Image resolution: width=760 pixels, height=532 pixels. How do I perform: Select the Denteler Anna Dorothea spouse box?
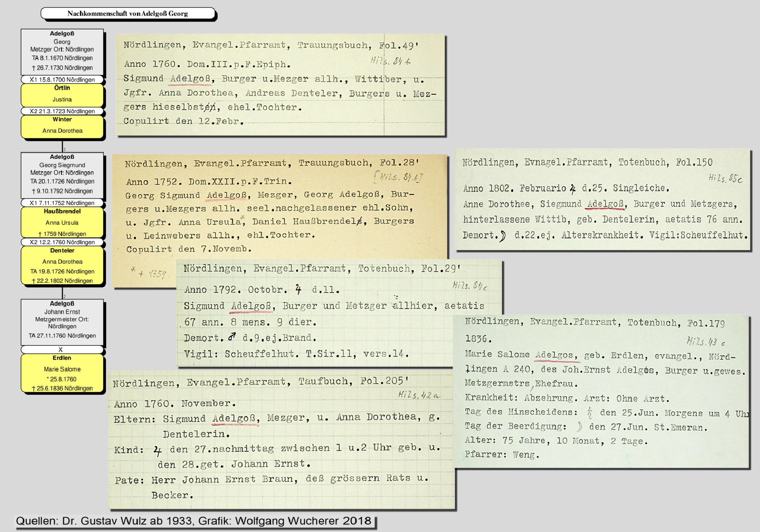[62, 265]
